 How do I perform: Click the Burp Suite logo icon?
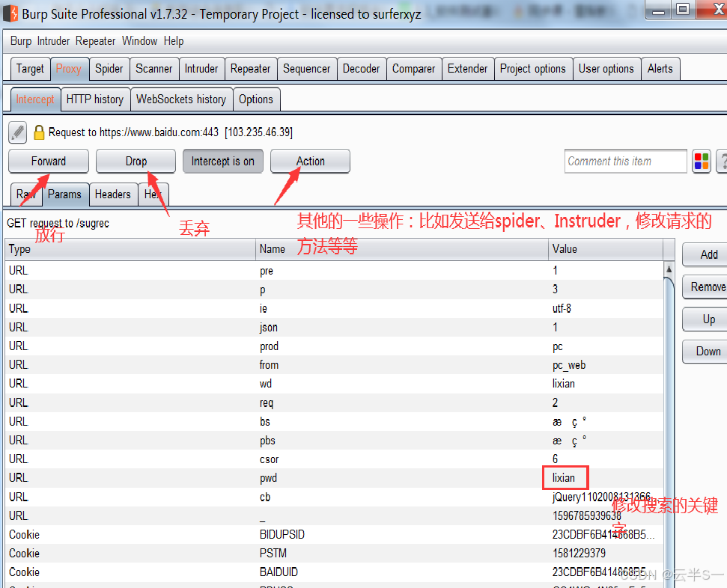point(10,13)
